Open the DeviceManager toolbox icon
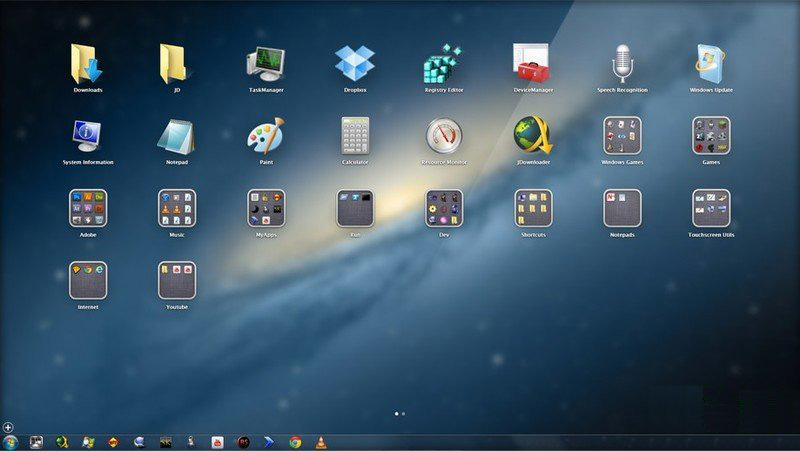800x451 pixels. tap(533, 63)
